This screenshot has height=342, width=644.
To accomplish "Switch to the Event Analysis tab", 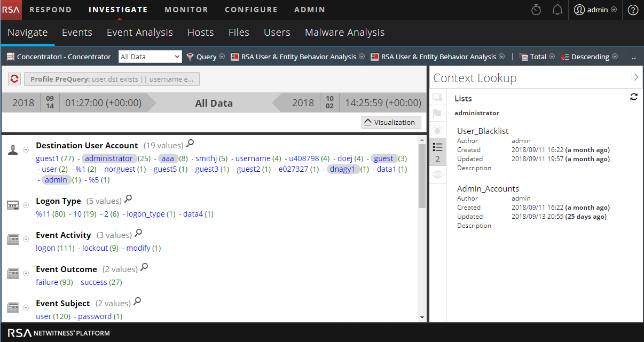I will 140,33.
